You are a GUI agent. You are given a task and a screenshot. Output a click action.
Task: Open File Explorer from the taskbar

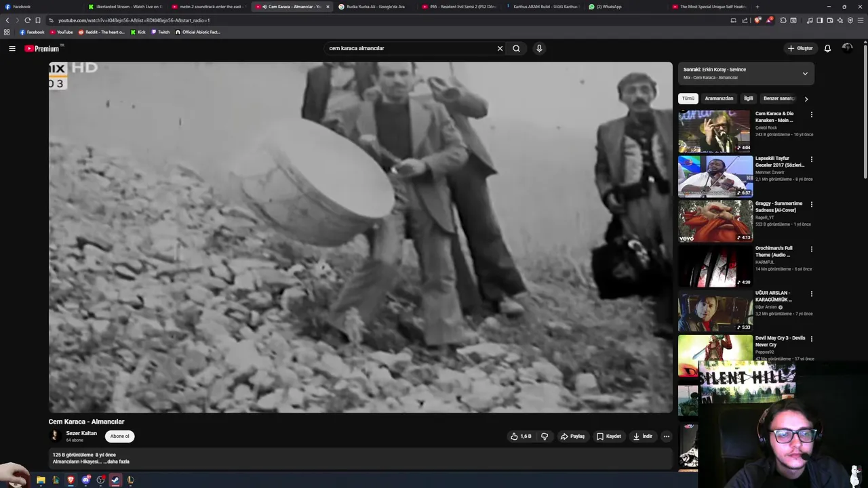[x=41, y=480]
